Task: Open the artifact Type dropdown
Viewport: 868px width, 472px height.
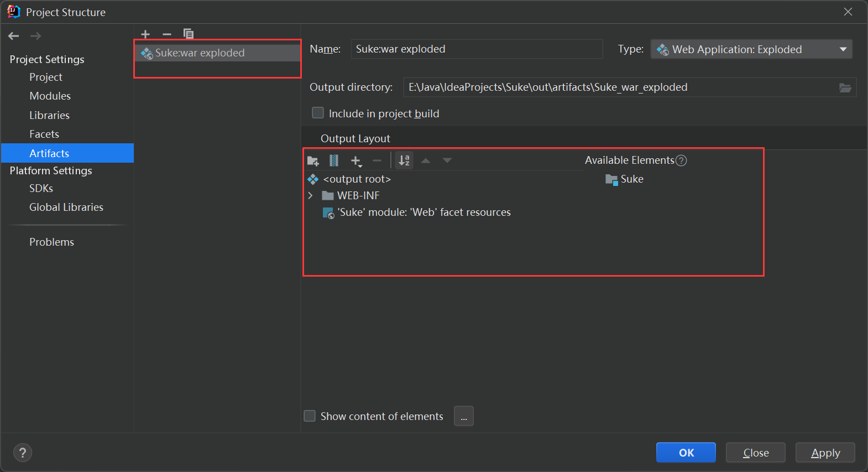Action: (x=751, y=49)
